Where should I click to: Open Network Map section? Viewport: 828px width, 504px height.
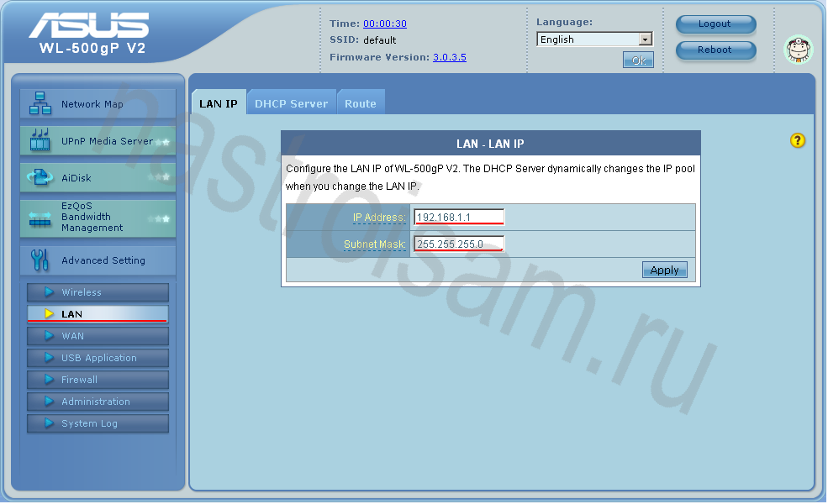coord(98,103)
